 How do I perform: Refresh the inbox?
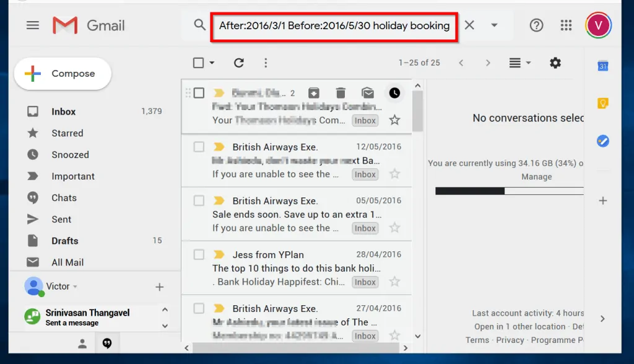coord(240,63)
